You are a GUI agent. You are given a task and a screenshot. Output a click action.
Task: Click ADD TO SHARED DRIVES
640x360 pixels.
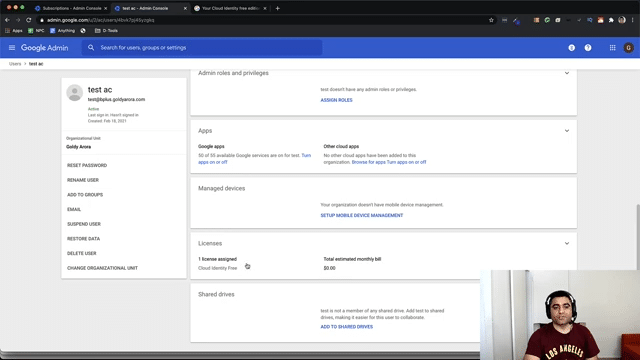coord(347,327)
